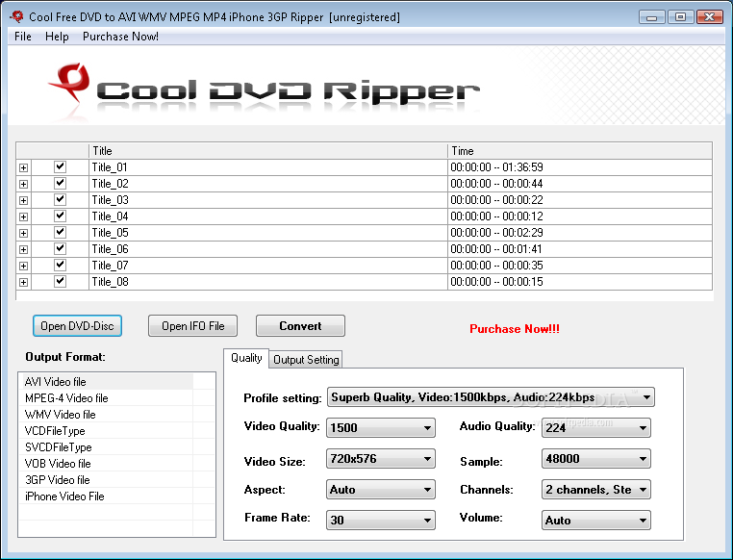Screen dimensions: 733x560
Task: Uncheck the Title_07 checkbox
Action: (x=60, y=265)
